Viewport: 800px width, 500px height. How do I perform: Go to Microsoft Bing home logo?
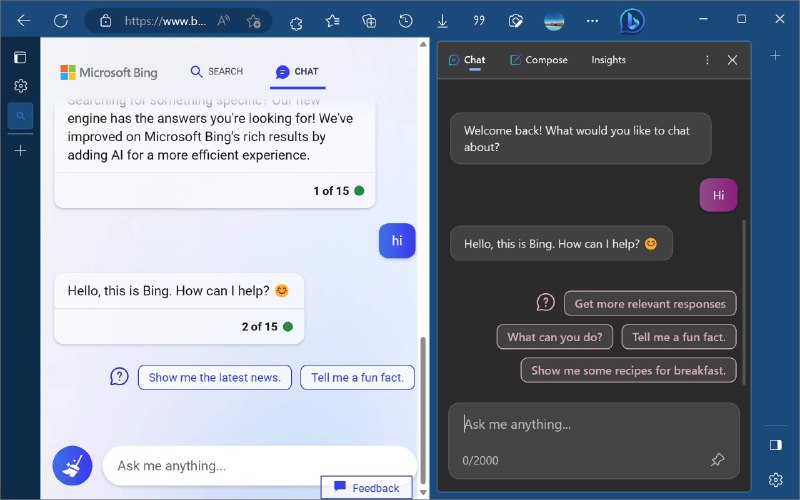click(109, 72)
